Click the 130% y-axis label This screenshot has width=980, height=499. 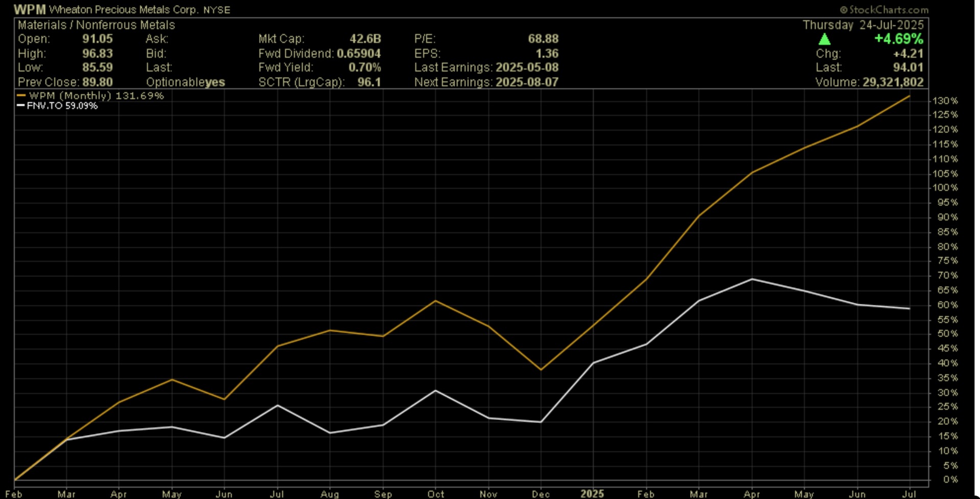tap(945, 101)
